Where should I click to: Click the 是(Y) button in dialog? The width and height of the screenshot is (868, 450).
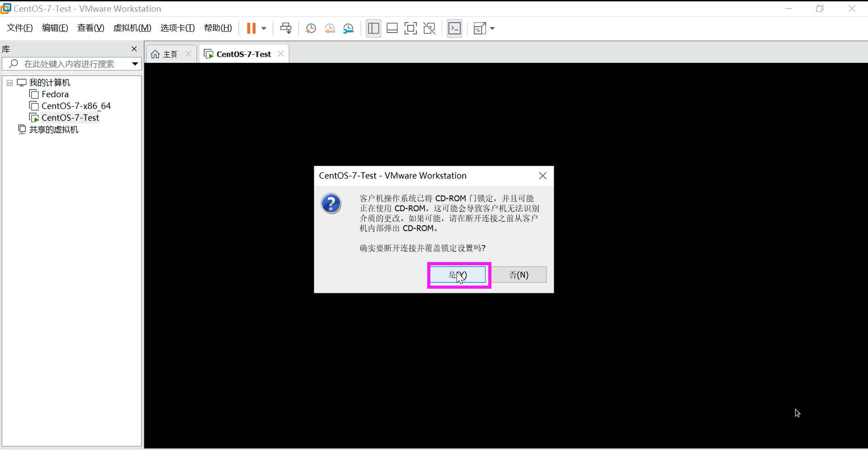pos(458,275)
